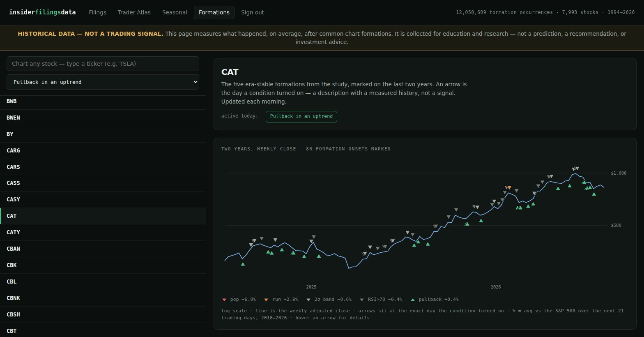Select ticker BWB in the list
The width and height of the screenshot is (644, 337).
[x=103, y=102]
